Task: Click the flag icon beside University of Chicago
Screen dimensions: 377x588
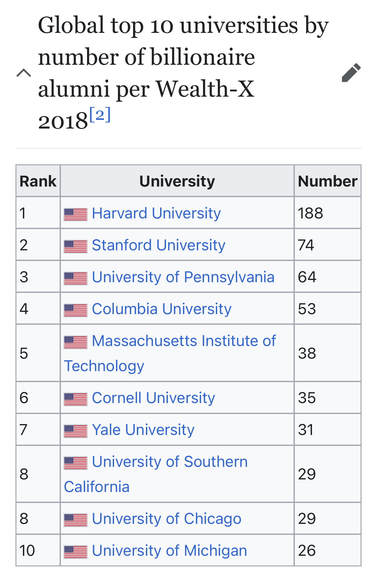Action: point(75,520)
